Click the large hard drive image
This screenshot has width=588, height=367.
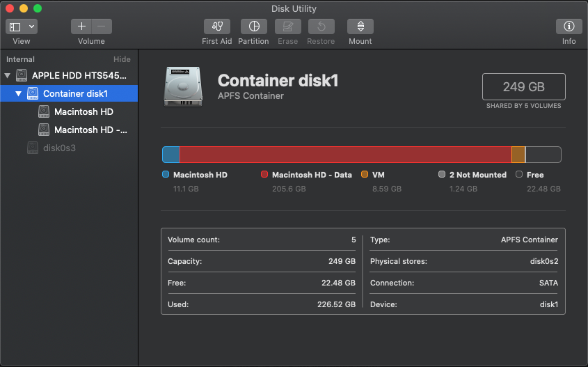(x=183, y=86)
